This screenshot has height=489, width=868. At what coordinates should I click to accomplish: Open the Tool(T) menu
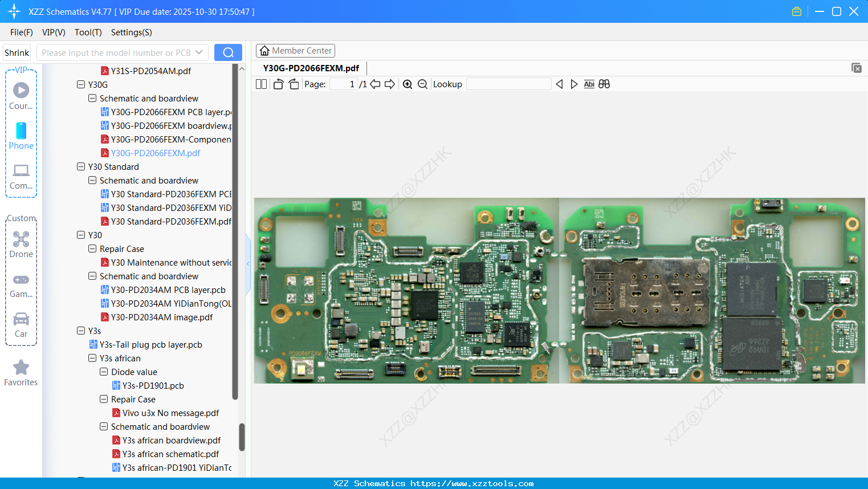(x=88, y=32)
